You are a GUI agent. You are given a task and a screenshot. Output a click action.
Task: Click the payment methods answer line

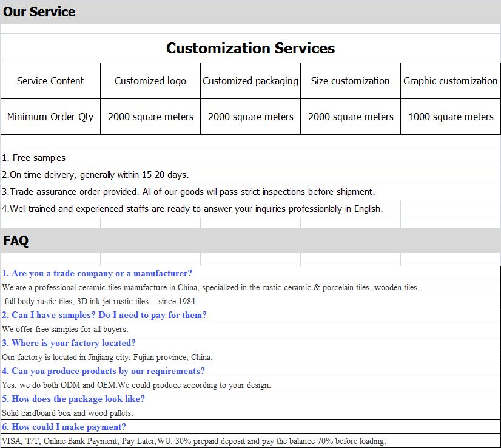pos(194,441)
